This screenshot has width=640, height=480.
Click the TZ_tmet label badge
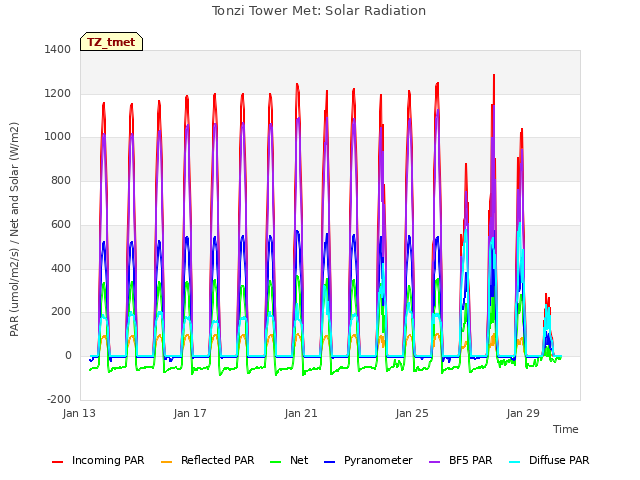[111, 42]
